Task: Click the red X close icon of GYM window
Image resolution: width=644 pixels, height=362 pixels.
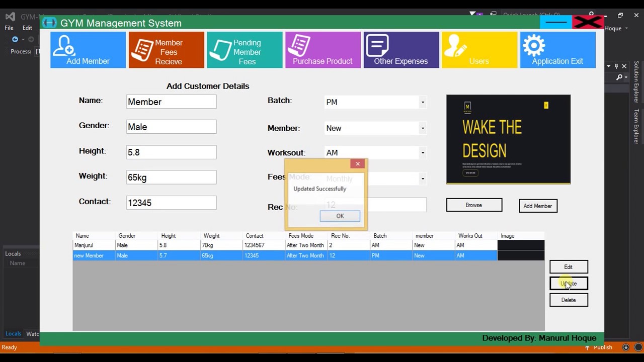Action: 587,22
